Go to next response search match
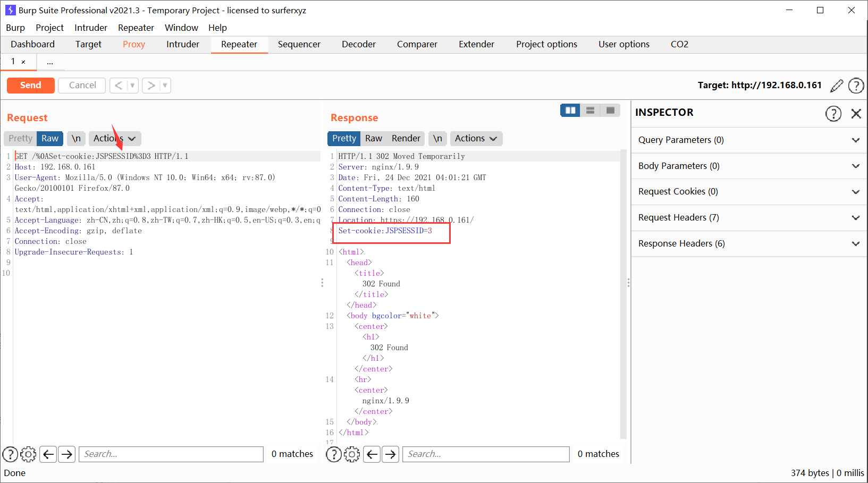Viewport: 868px width, 483px height. pyautogui.click(x=391, y=454)
